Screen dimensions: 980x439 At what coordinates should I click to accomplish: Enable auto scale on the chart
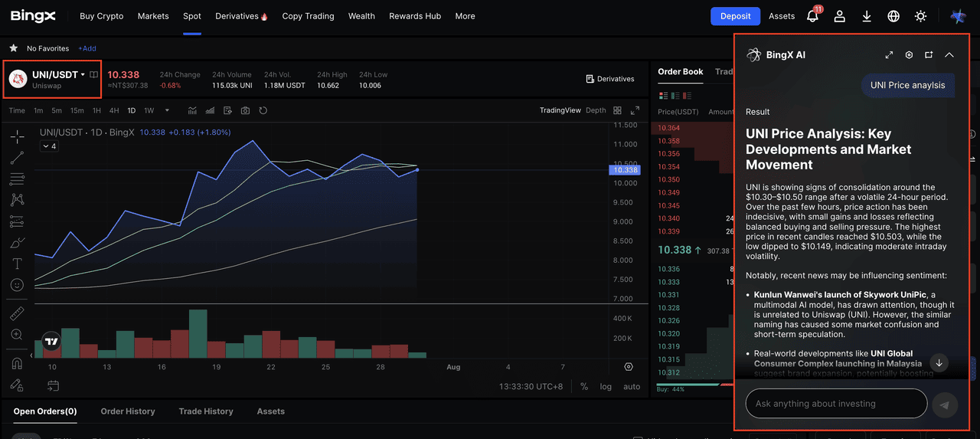632,387
